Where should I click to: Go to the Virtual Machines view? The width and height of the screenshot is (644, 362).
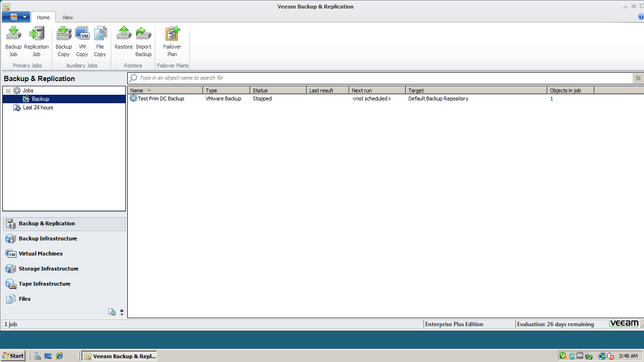64,254
